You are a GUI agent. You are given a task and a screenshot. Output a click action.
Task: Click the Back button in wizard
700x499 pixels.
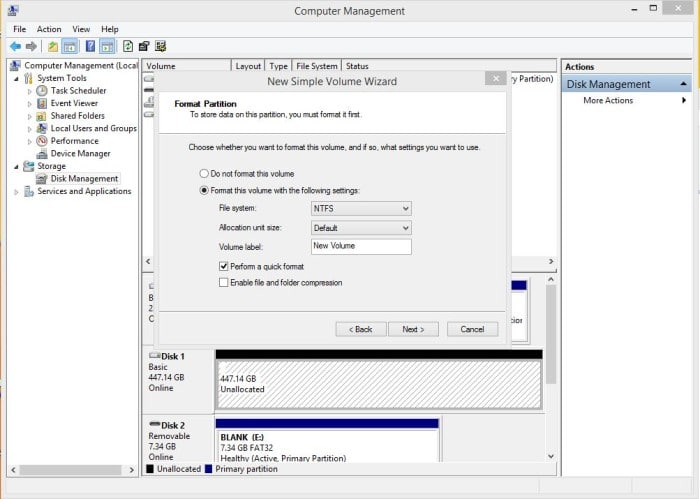361,329
